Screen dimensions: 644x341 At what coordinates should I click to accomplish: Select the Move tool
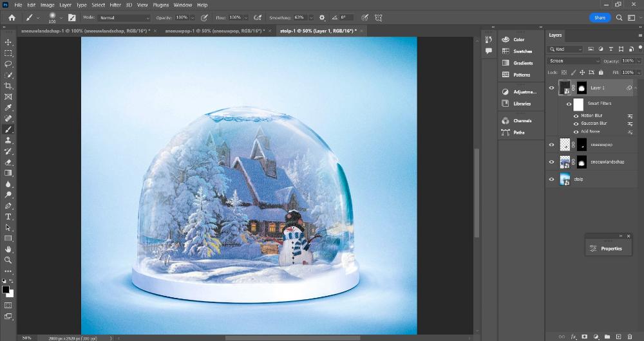(x=8, y=42)
